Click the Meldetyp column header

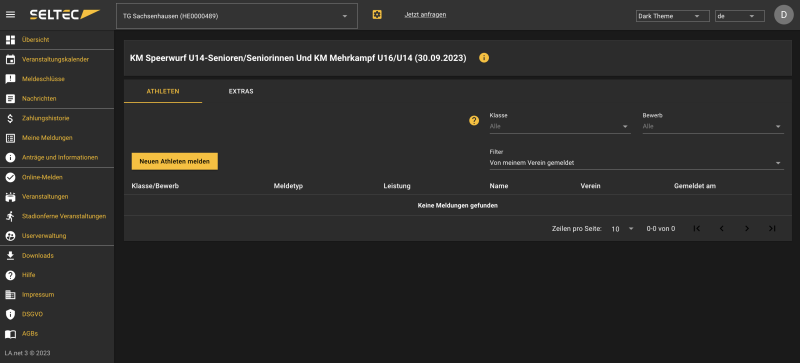(x=288, y=186)
